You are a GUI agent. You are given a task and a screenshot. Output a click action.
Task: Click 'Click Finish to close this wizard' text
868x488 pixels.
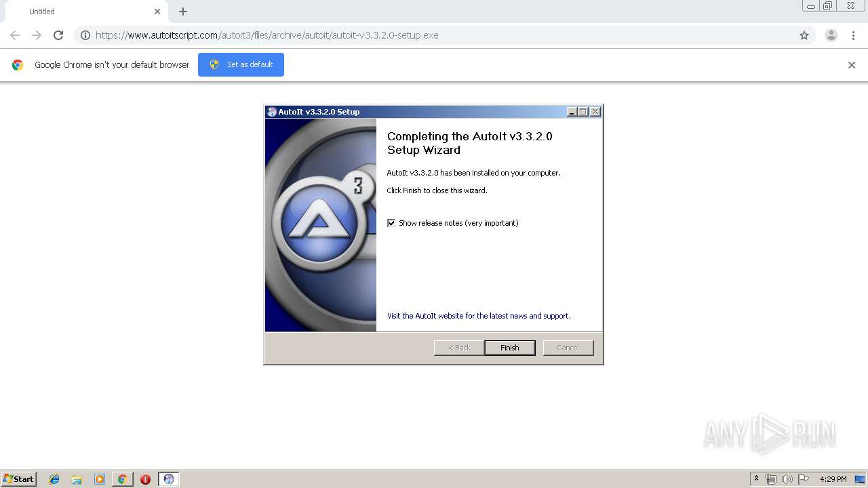click(x=437, y=190)
